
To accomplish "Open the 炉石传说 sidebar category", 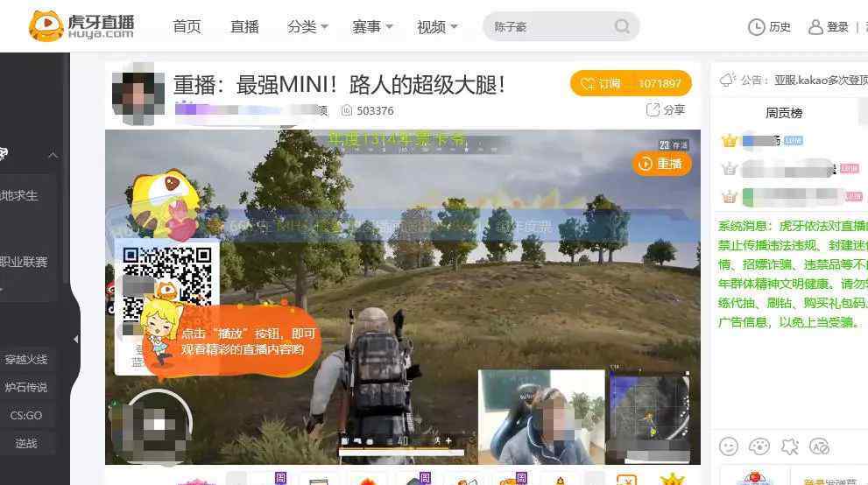I will pos(26,387).
